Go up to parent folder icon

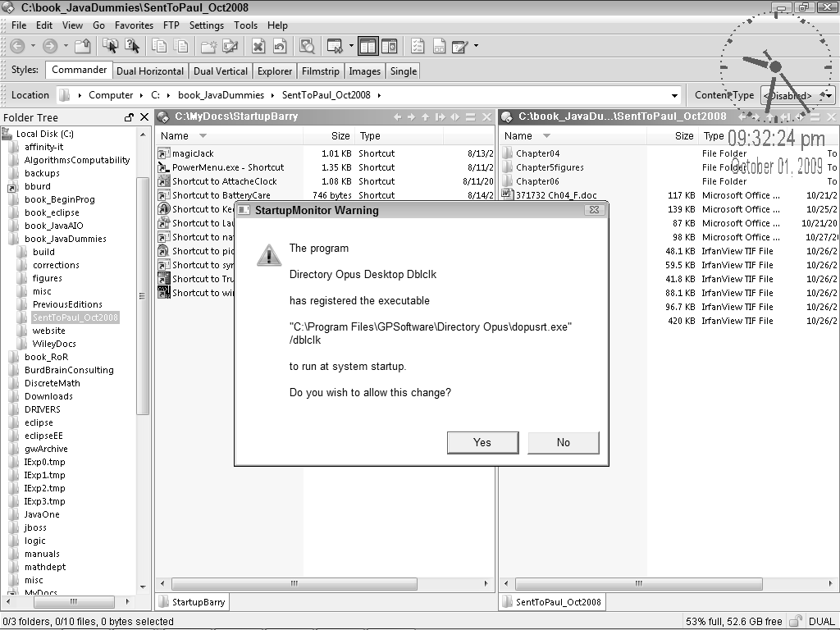tap(83, 47)
